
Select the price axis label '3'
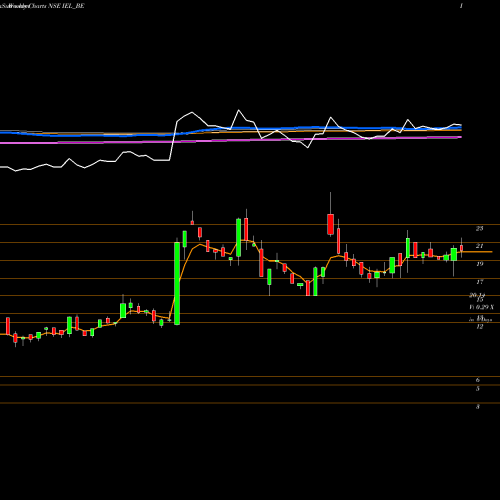tap(478, 407)
